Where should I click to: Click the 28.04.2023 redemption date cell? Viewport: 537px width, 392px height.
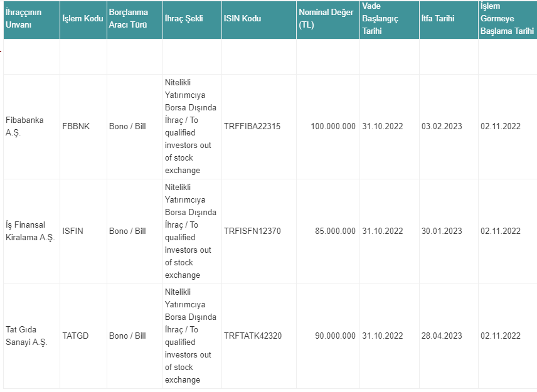click(449, 336)
